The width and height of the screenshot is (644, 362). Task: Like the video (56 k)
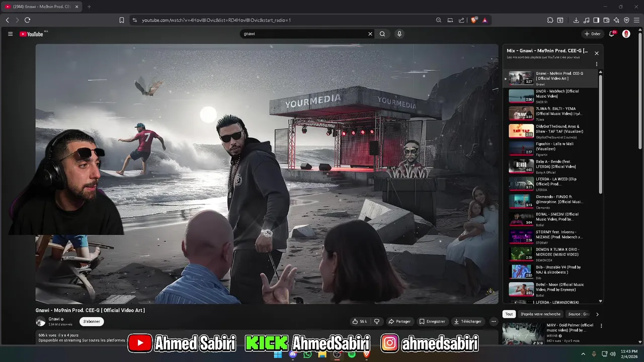(360, 321)
